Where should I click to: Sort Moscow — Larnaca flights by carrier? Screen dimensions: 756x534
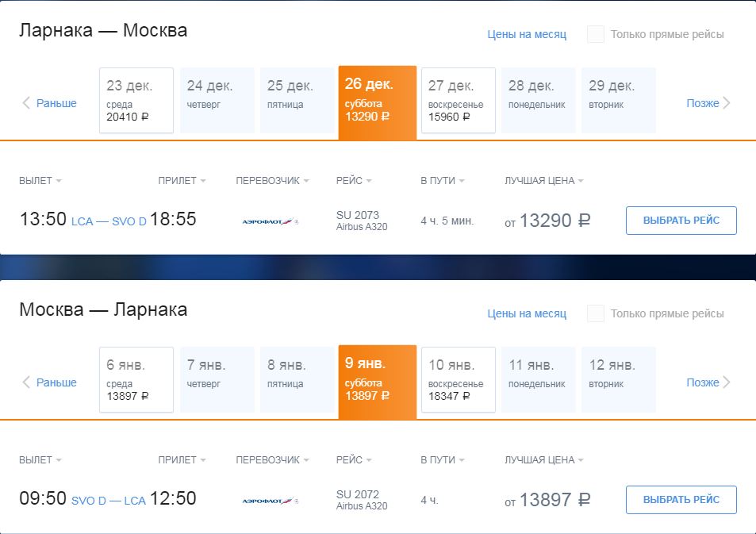tap(272, 460)
